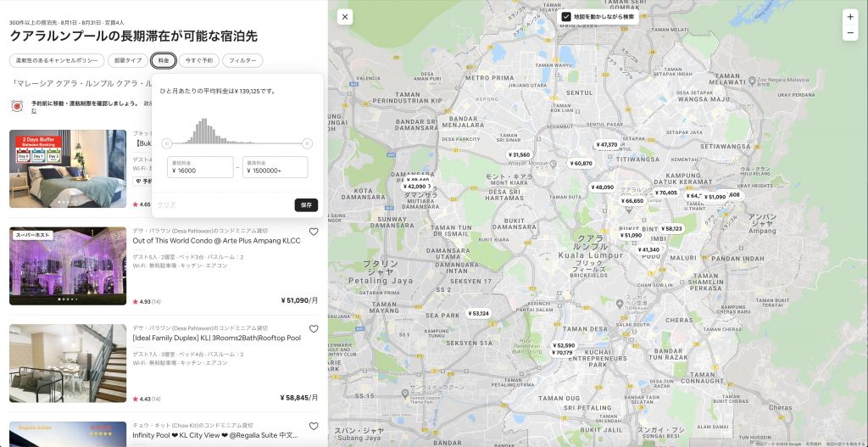Open Ideal Family Duplex 3Rooms2Bath title

pos(216,338)
